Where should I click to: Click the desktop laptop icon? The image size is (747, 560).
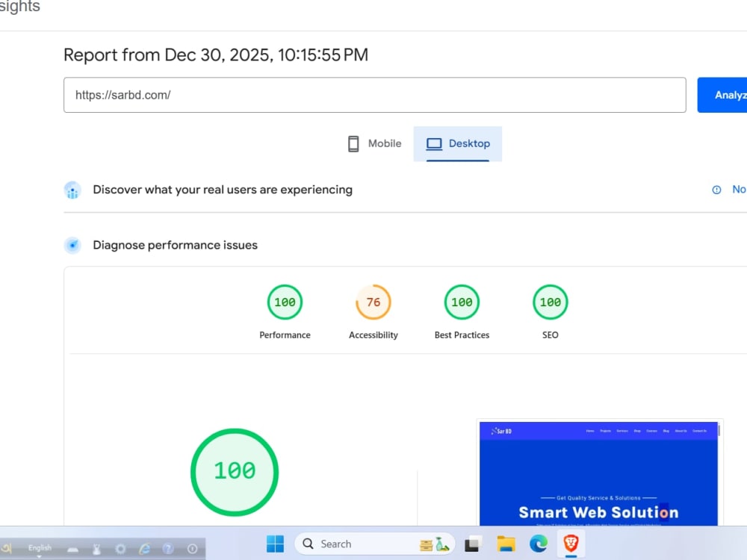click(434, 143)
